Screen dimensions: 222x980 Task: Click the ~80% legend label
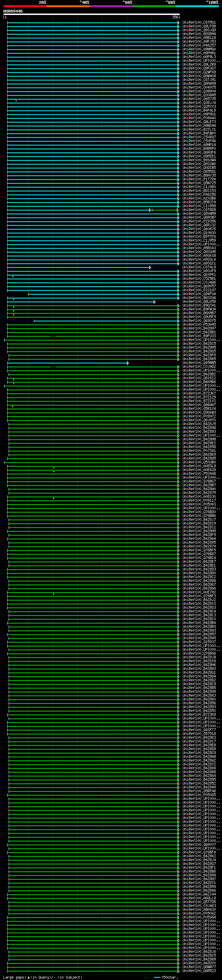170,2
